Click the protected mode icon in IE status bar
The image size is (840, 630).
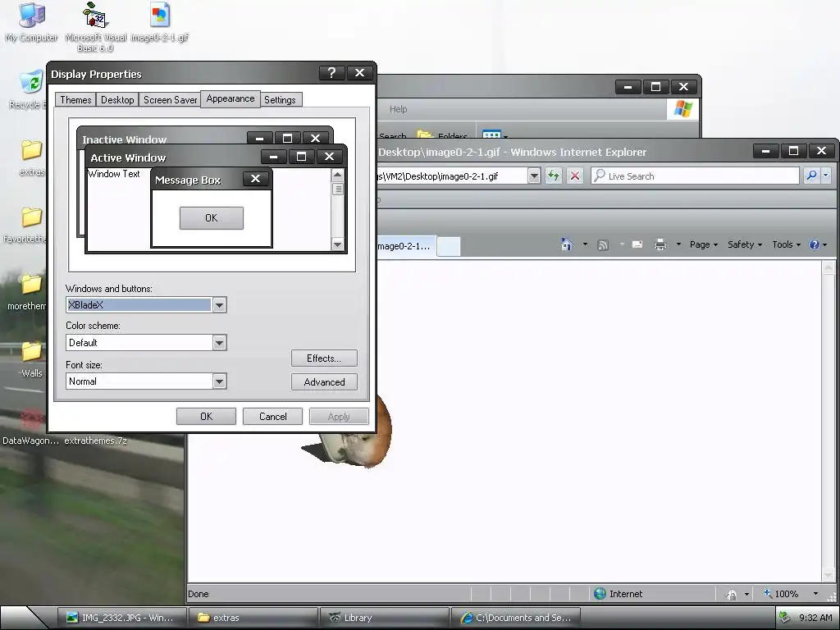(731, 594)
